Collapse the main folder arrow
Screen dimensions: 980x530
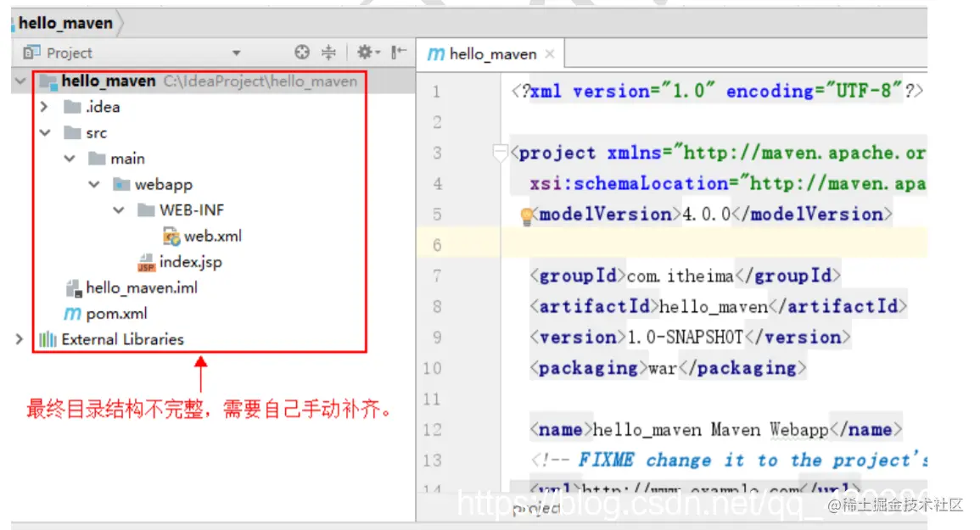70,159
